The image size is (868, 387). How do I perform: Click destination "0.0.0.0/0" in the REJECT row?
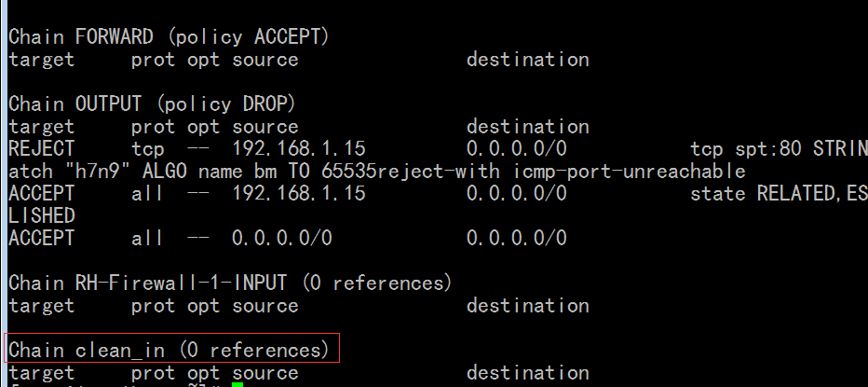click(517, 148)
